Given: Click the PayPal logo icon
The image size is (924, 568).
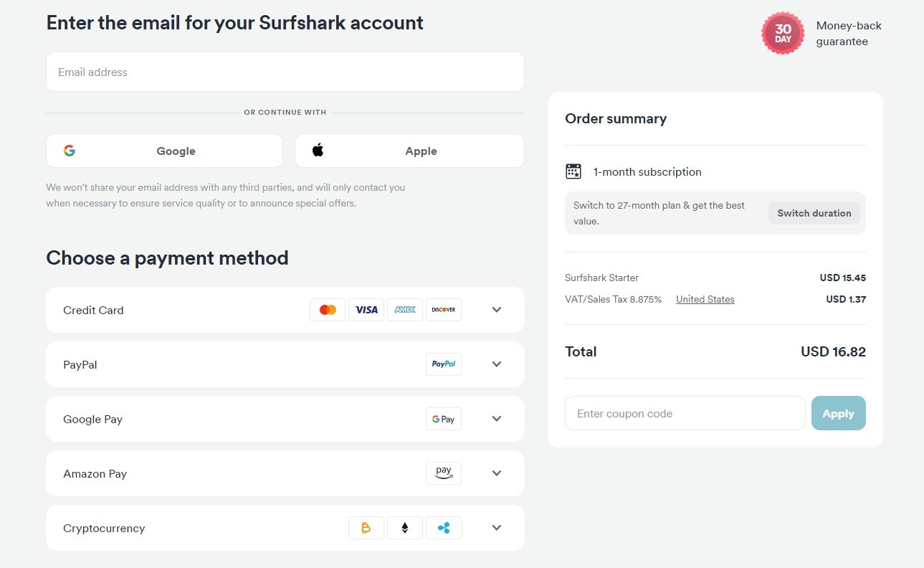Looking at the screenshot, I should 444,364.
